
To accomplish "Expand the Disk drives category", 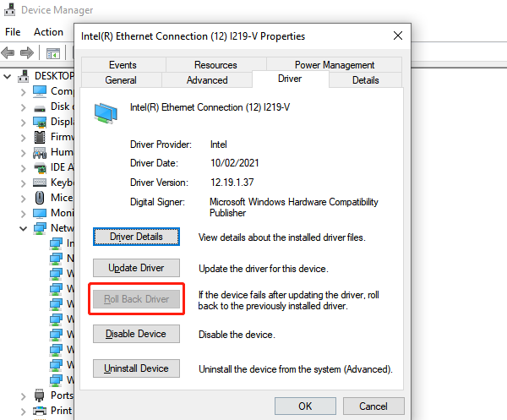I will (24, 107).
